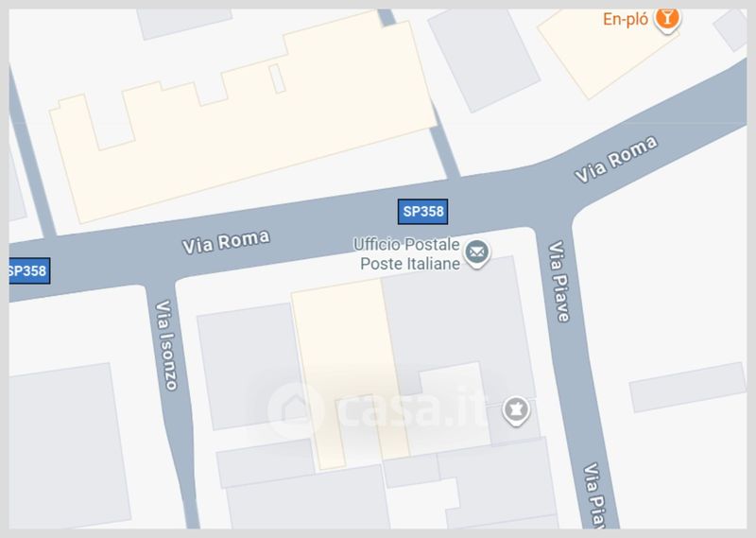Click the casa.it watermark house logo
756x538 pixels.
(x=296, y=410)
